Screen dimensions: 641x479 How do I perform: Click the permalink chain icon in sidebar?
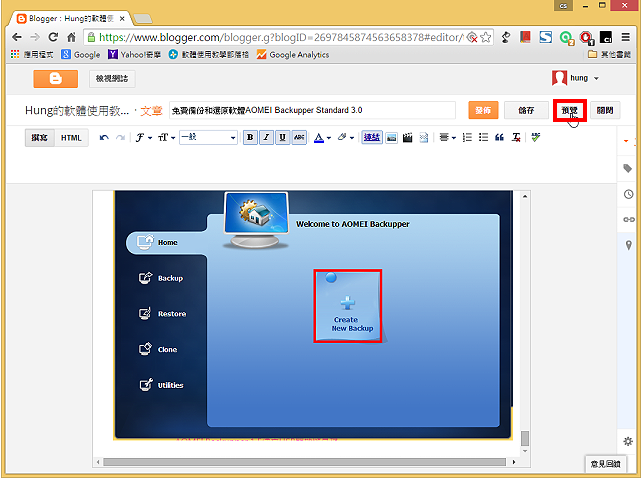click(x=629, y=219)
